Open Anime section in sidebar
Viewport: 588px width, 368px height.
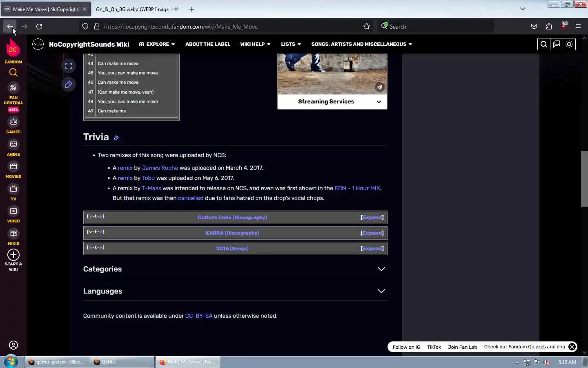pos(13,148)
